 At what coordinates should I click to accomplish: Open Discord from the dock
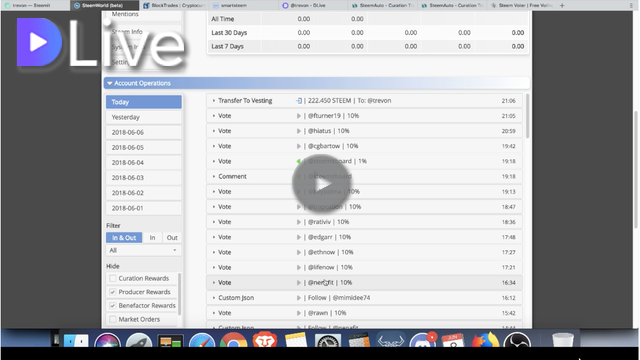(x=422, y=340)
